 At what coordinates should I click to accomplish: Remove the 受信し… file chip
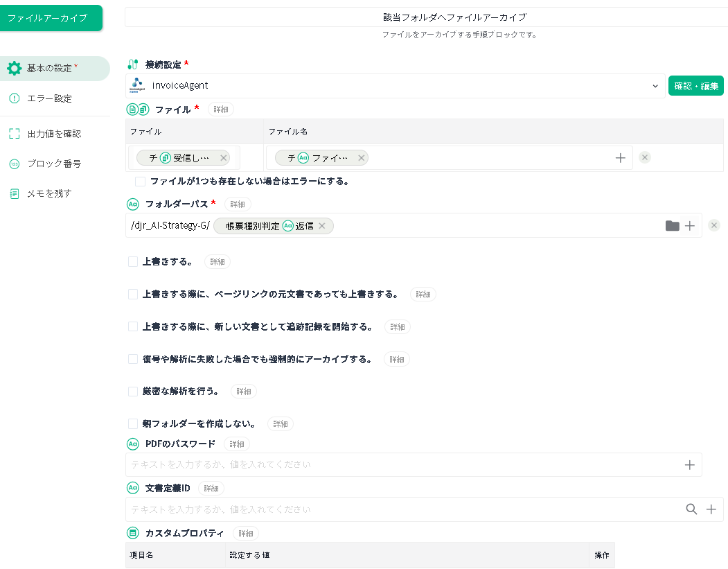224,158
